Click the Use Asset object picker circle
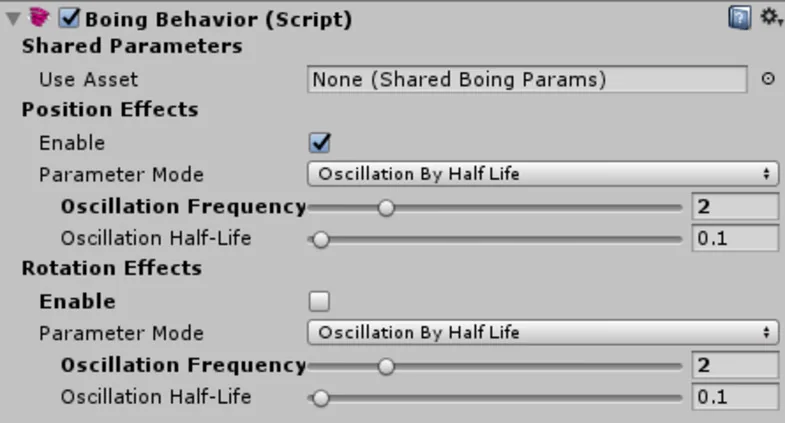The width and height of the screenshot is (785, 423). (x=768, y=80)
